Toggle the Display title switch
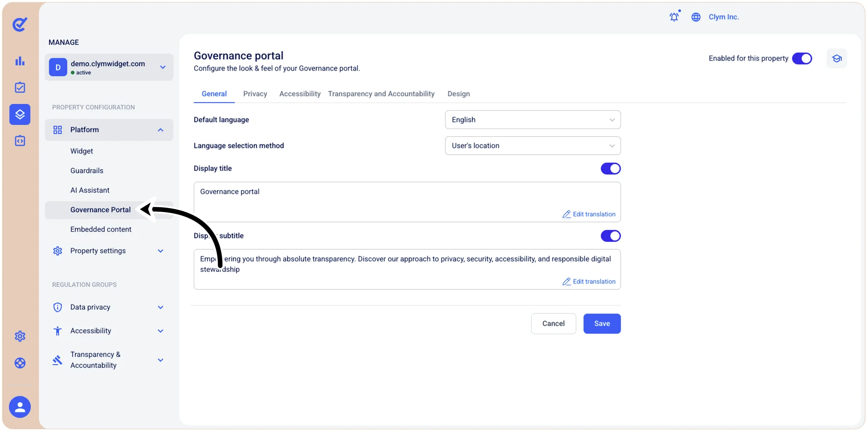Image resolution: width=868 pixels, height=432 pixels. click(x=610, y=169)
